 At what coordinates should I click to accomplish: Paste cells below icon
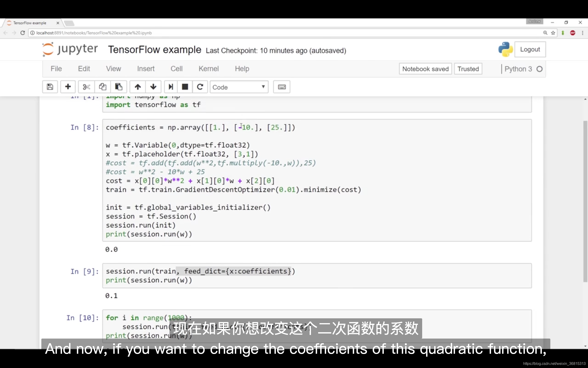pyautogui.click(x=119, y=87)
